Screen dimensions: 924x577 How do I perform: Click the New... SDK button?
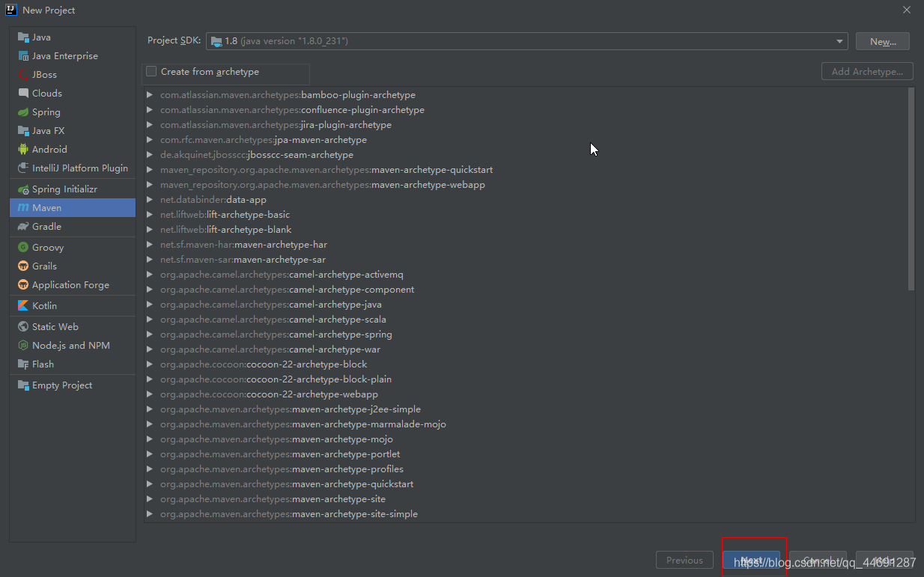point(883,41)
